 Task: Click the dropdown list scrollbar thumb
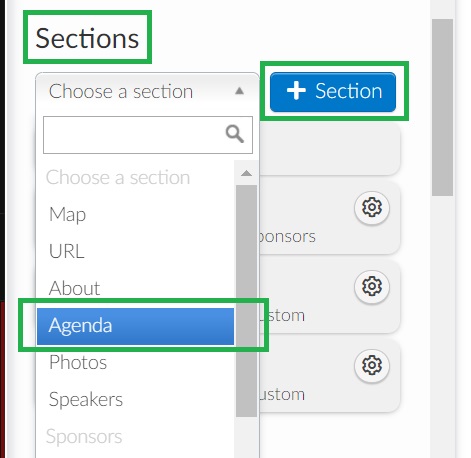(246, 301)
